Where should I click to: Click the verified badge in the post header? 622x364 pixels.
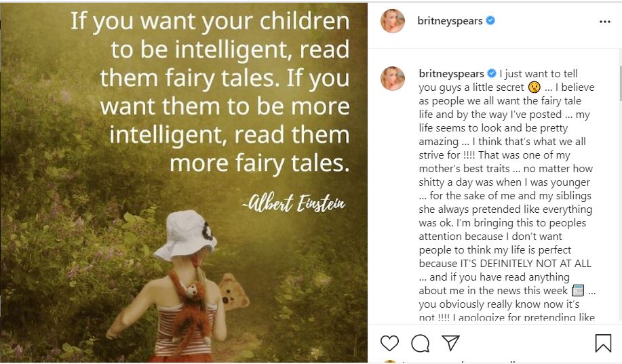(490, 21)
